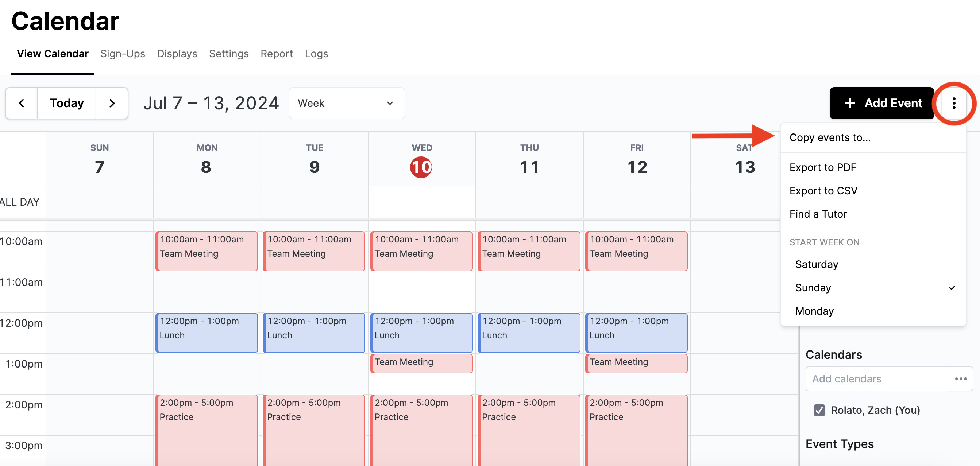This screenshot has width=980, height=466.
Task: Choose Copy events to... from menu
Action: pos(873,137)
